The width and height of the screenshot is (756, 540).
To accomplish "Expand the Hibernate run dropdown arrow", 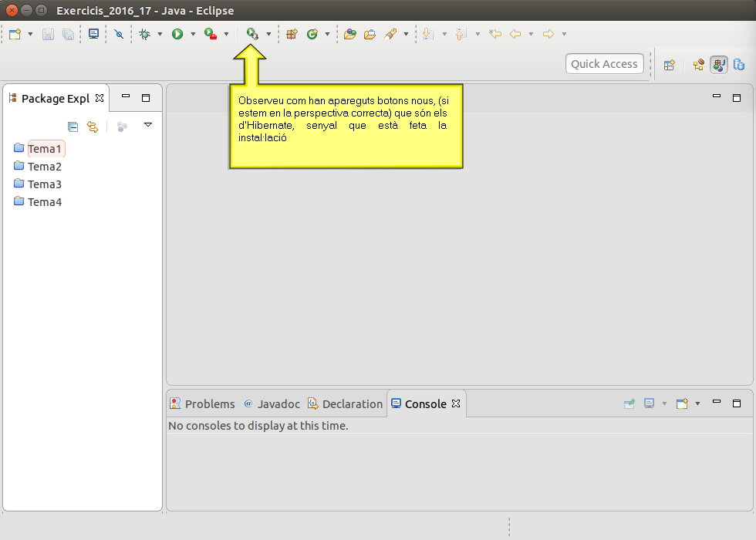I will [268, 34].
